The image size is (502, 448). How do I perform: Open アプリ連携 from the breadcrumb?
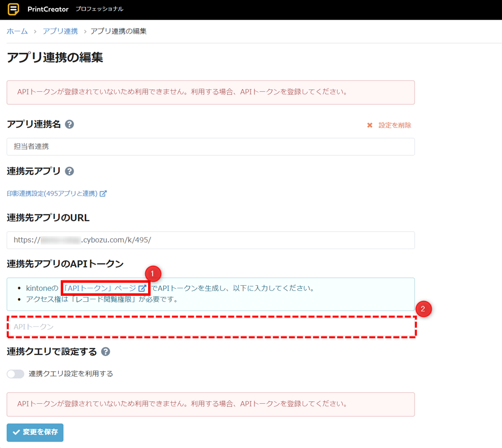[x=60, y=31]
